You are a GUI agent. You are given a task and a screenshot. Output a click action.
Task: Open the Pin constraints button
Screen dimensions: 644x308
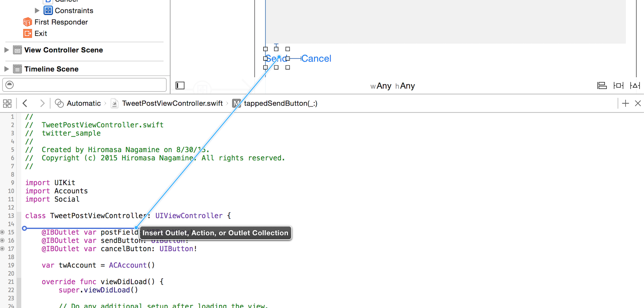618,85
